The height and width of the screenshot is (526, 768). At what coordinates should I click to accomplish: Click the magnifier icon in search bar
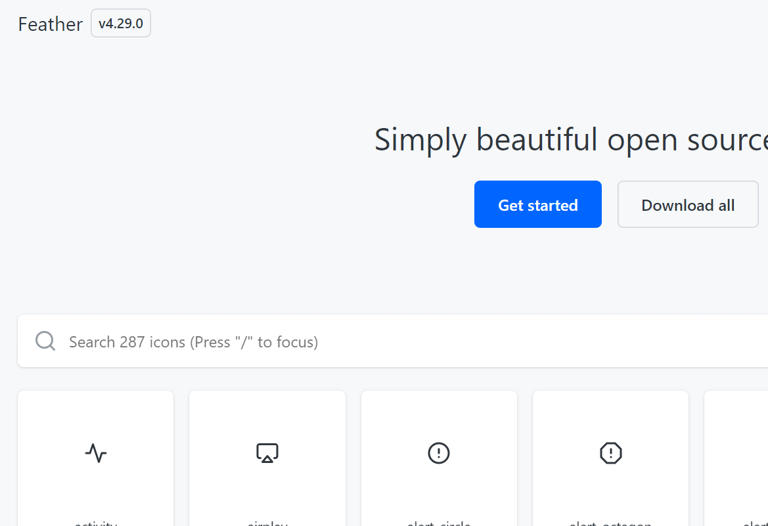click(46, 341)
